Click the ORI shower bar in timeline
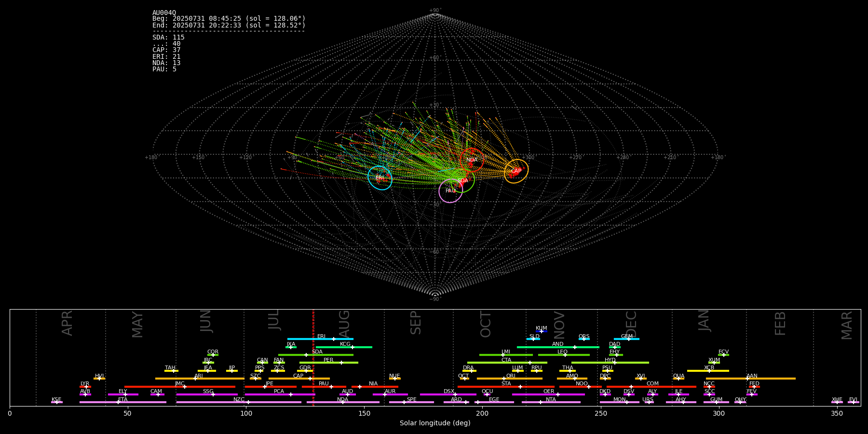Viewport: 868px width, 434px height. [510, 379]
